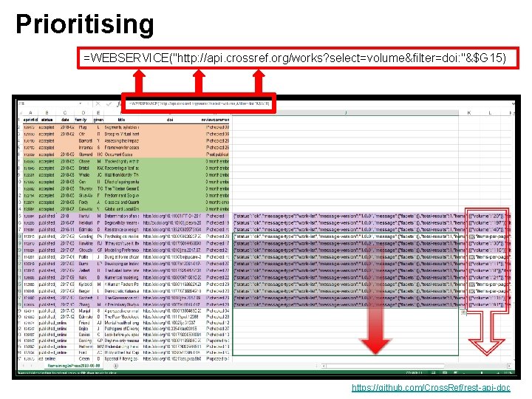Image resolution: width=532 pixels, height=399 pixels.
Task: Select column E header
Action: click(98, 112)
